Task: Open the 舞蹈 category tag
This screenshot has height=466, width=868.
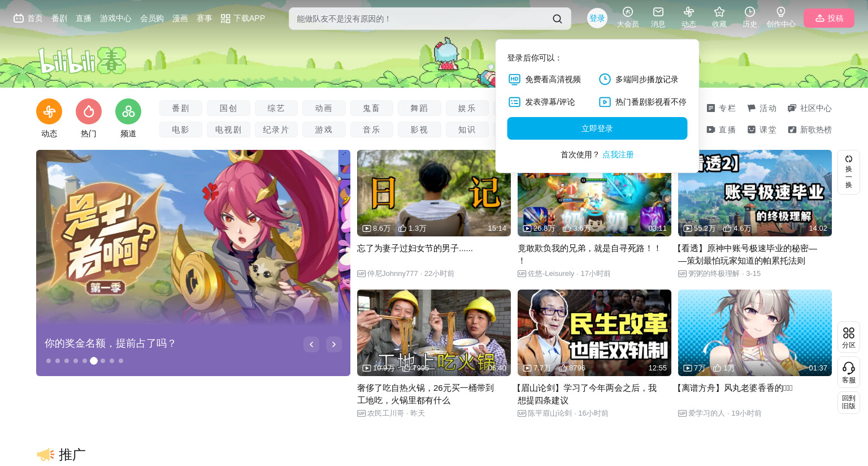Action: (419, 108)
